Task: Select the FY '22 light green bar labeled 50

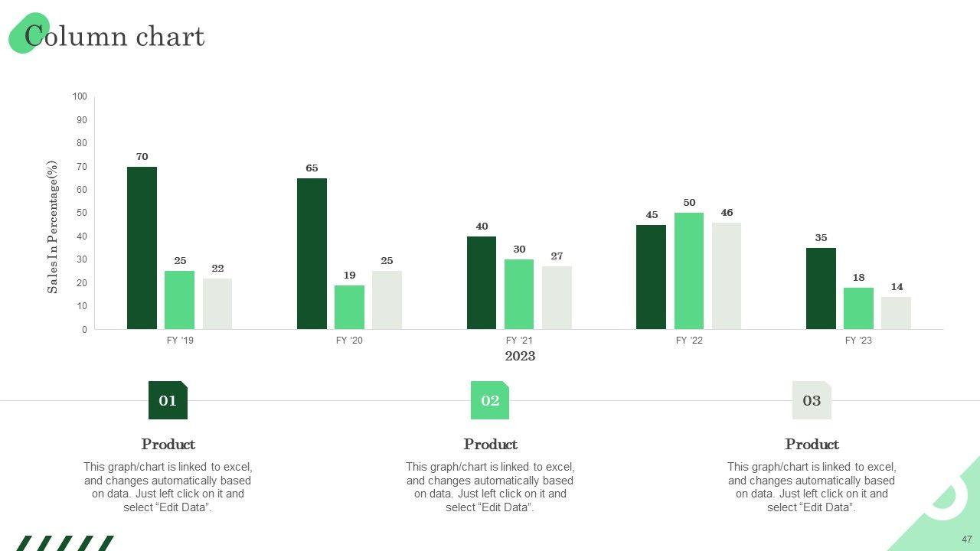Action: tap(689, 271)
